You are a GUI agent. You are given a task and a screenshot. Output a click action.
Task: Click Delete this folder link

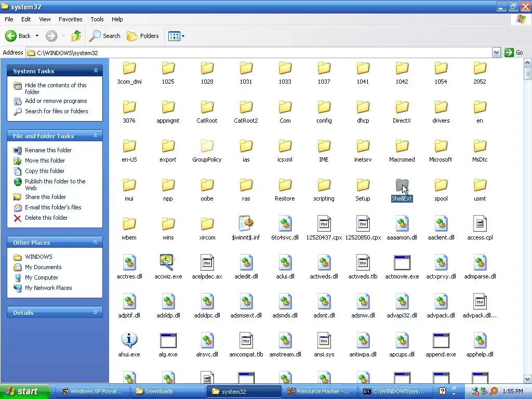[x=46, y=218]
